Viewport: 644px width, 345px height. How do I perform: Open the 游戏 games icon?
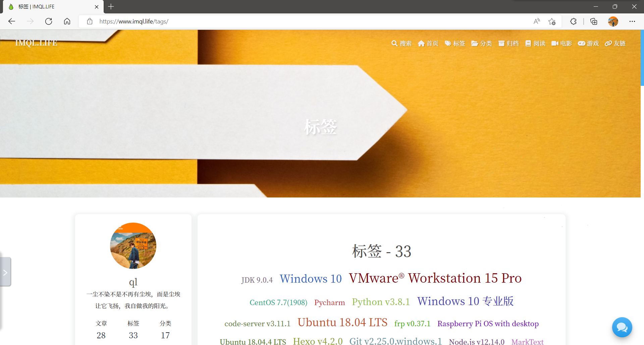click(582, 43)
